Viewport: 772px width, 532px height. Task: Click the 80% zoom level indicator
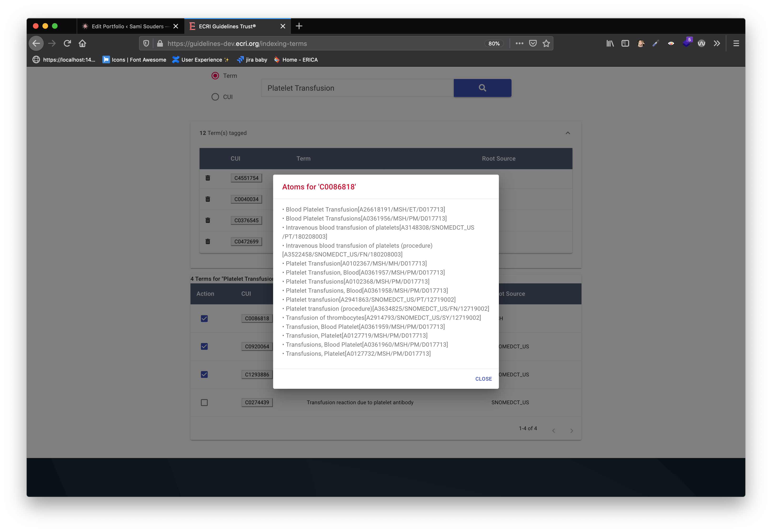click(494, 44)
